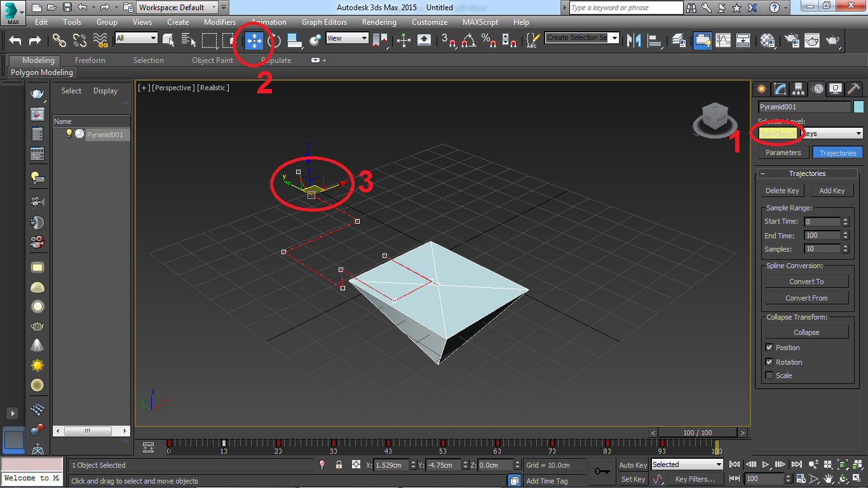The image size is (868, 488).
Task: Open the Modifiers menu
Action: pyautogui.click(x=219, y=22)
